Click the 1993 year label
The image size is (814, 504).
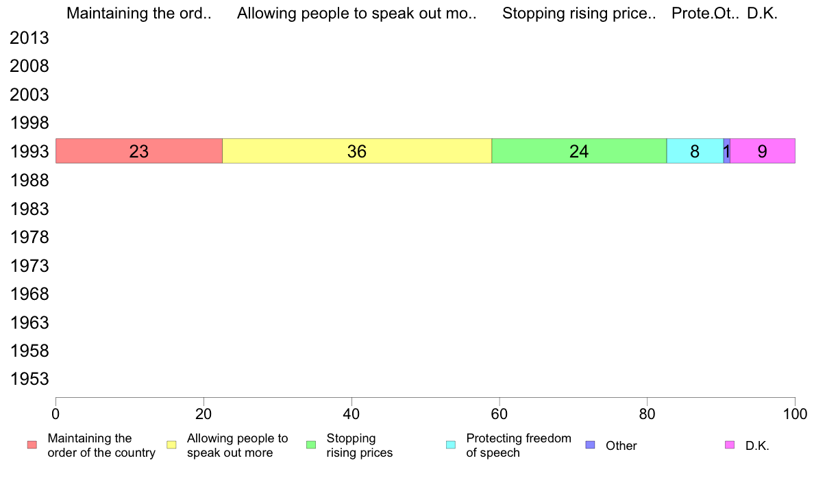29,151
